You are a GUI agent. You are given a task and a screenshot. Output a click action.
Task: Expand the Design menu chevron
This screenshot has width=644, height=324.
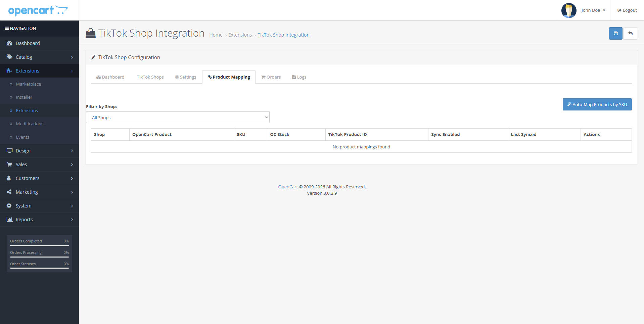coord(72,151)
